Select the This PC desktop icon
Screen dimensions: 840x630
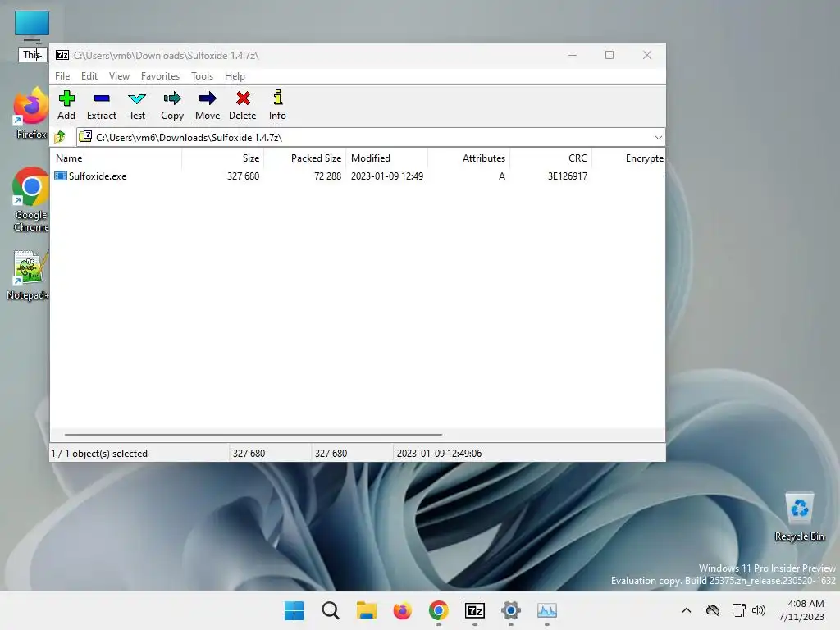[x=32, y=25]
